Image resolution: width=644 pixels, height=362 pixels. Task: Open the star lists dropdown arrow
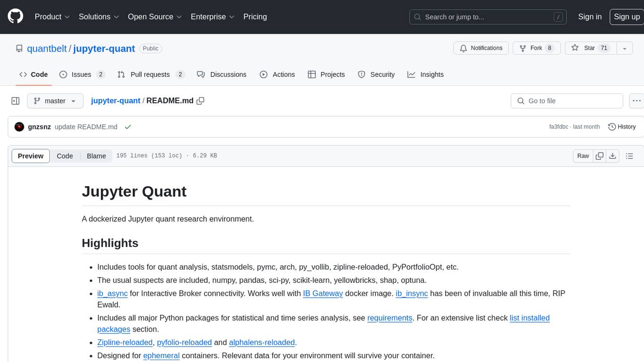[625, 48]
